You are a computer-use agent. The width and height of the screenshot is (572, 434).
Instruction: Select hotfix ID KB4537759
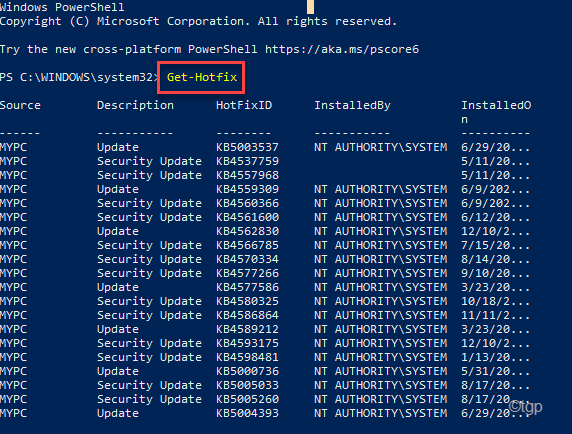click(247, 161)
